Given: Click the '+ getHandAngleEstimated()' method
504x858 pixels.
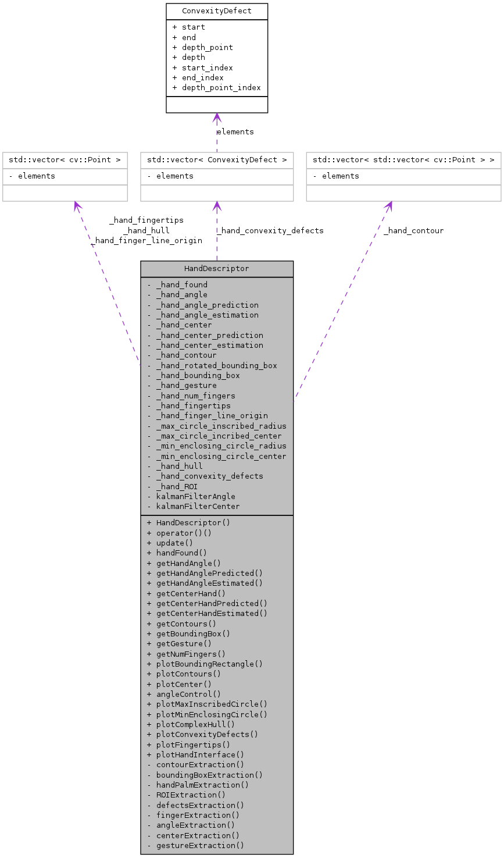Looking at the screenshot, I should coord(205,583).
